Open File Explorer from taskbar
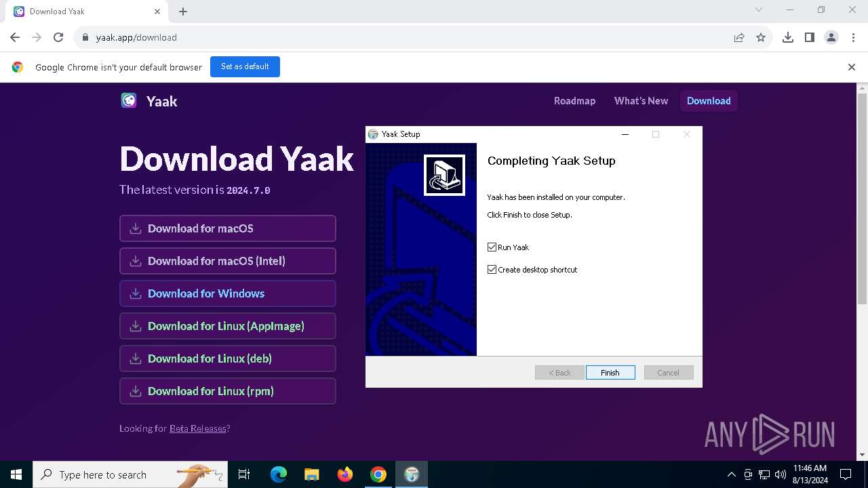The image size is (868, 488). 311,474
